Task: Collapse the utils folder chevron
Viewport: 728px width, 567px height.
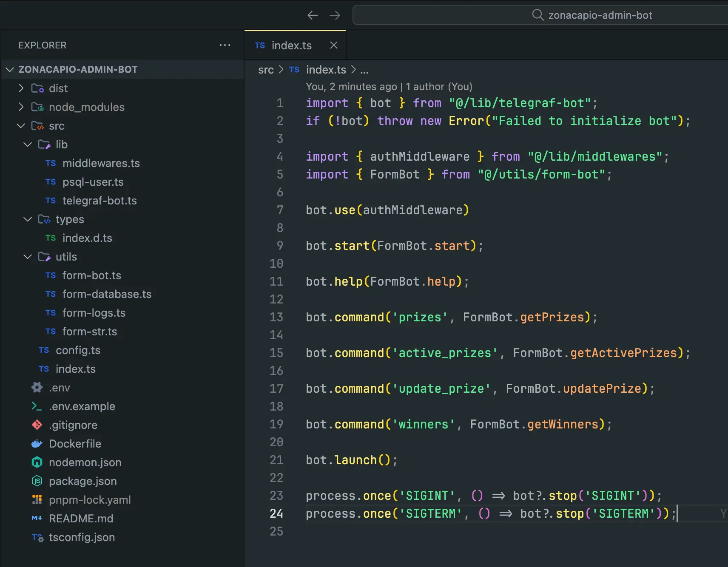Action: pyautogui.click(x=28, y=256)
